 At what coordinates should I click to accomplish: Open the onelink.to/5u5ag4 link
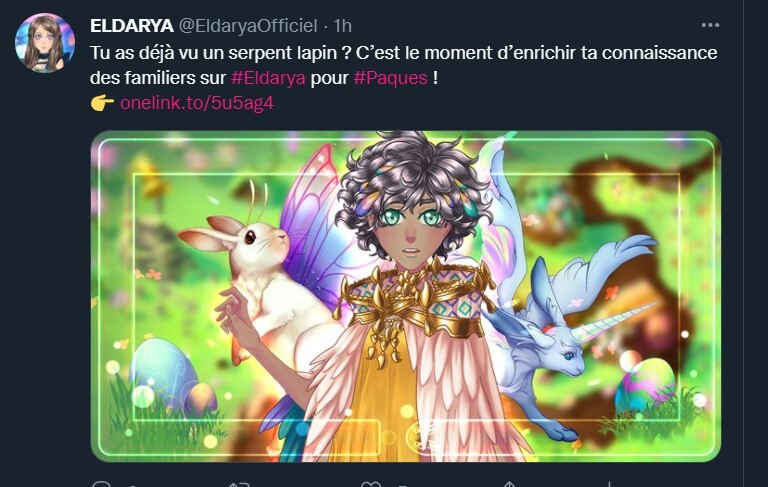(196, 103)
